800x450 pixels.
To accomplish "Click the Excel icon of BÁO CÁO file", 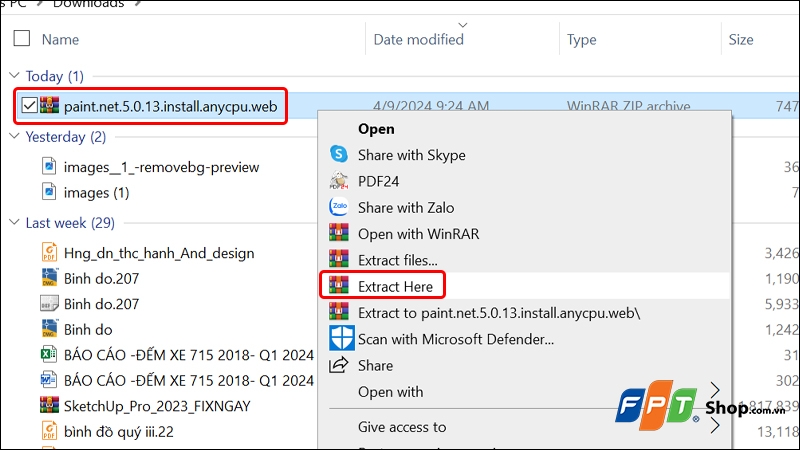I will (49, 354).
